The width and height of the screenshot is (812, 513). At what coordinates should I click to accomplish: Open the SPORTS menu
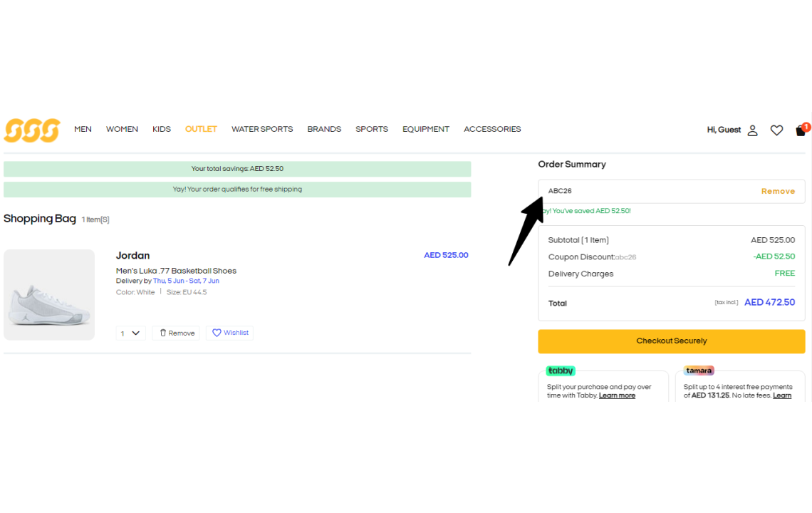coord(372,129)
